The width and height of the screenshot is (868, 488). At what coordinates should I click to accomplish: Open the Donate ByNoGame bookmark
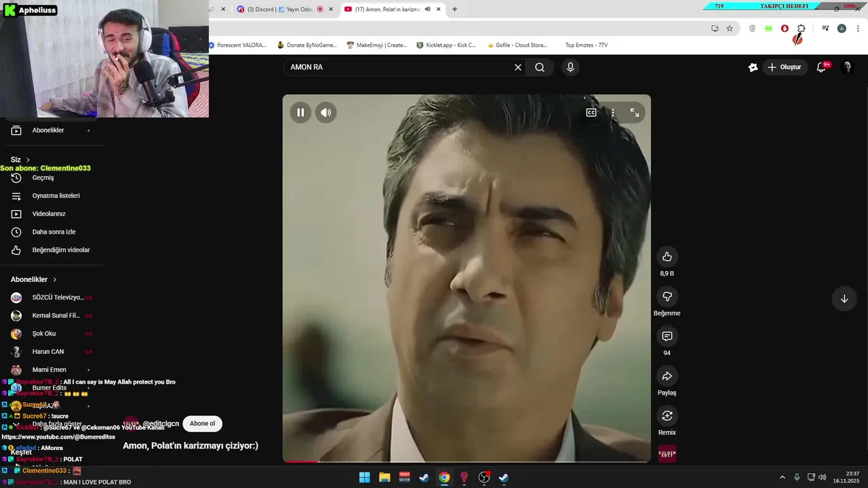point(307,45)
